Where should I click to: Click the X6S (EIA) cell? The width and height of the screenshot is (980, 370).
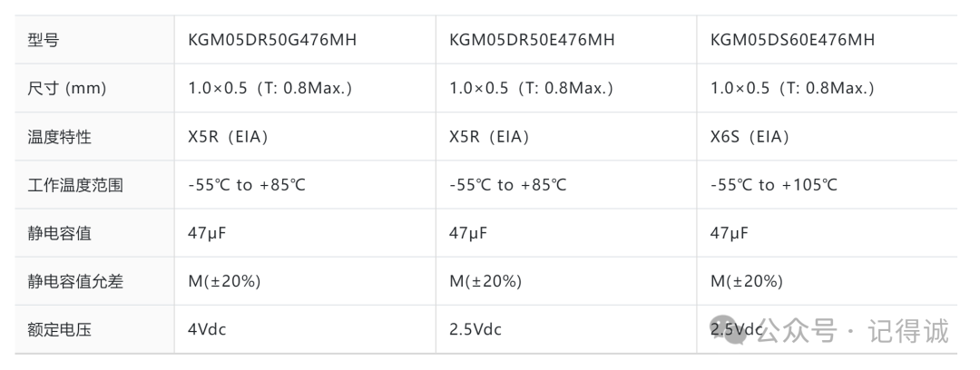pos(750,137)
